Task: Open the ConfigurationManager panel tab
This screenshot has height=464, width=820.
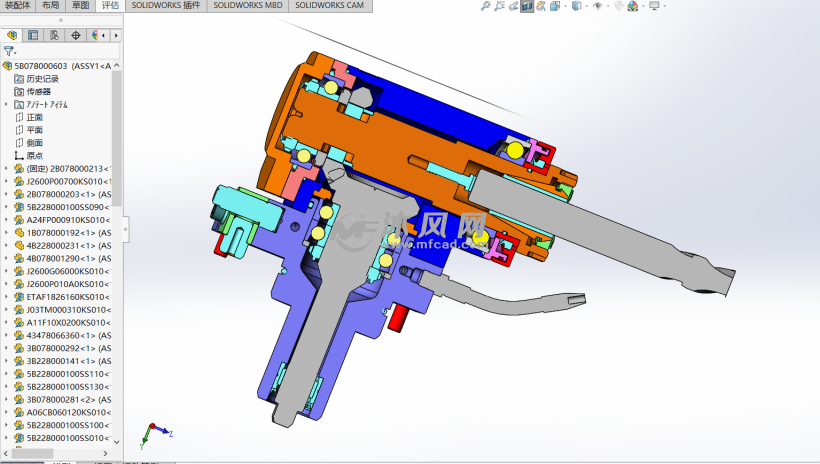Action: [54, 35]
